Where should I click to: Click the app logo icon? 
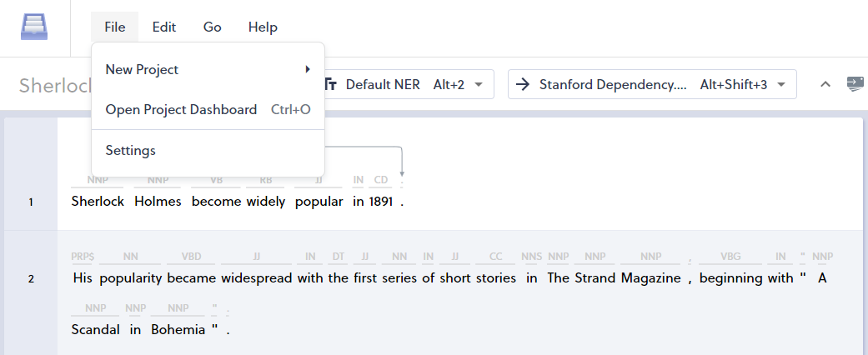pyautogui.click(x=34, y=27)
